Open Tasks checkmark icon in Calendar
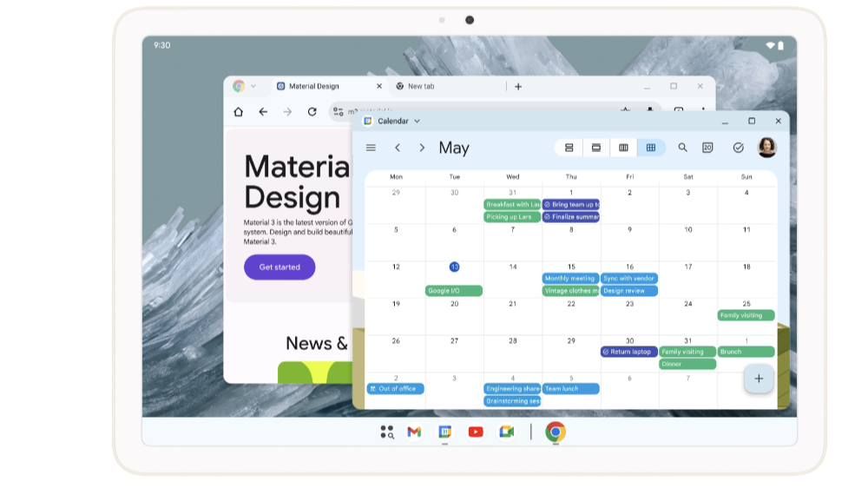 coord(738,148)
